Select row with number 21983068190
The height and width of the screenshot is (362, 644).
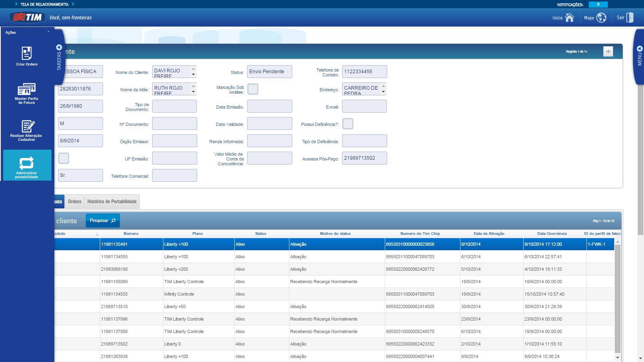(334, 269)
